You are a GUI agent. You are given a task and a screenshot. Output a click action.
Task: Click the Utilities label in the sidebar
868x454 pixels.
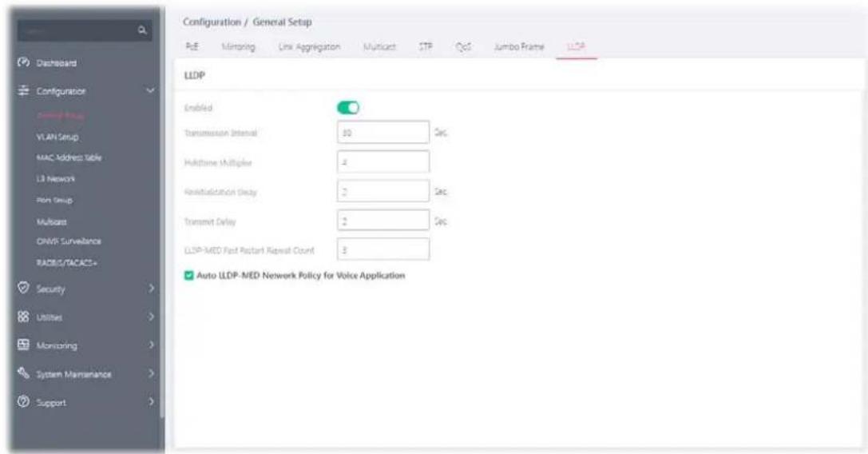point(50,317)
